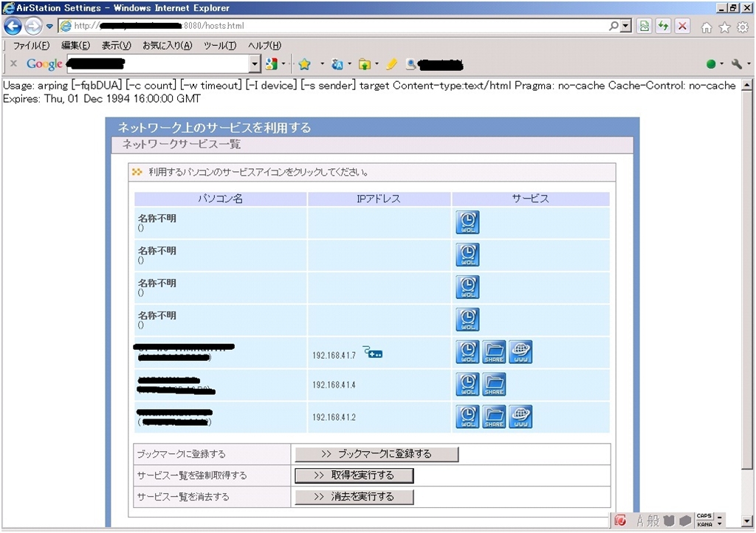Open the ツール(T) menu
Viewport: 756px width, 533px height.
click(x=220, y=46)
